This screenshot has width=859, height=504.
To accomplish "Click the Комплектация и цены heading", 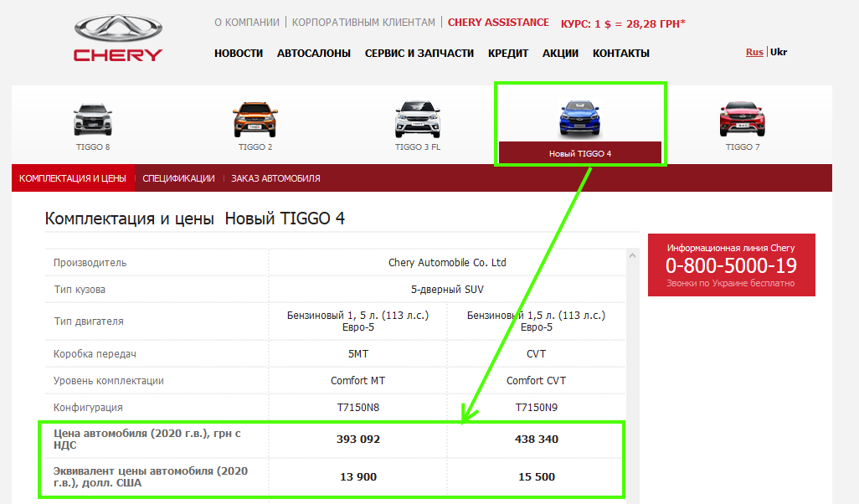I will (194, 218).
